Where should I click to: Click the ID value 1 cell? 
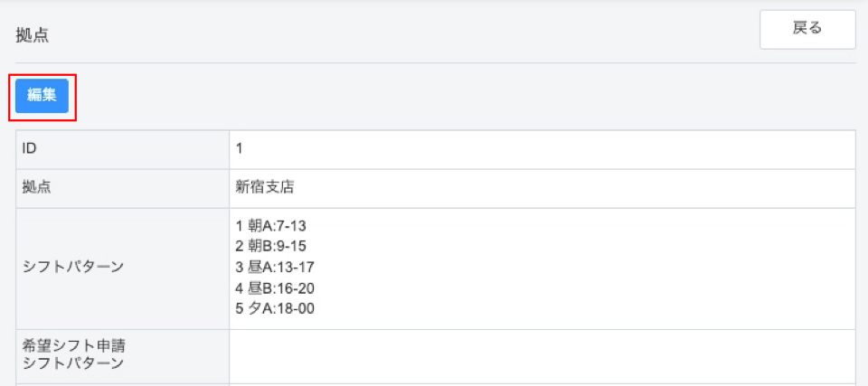pos(240,149)
